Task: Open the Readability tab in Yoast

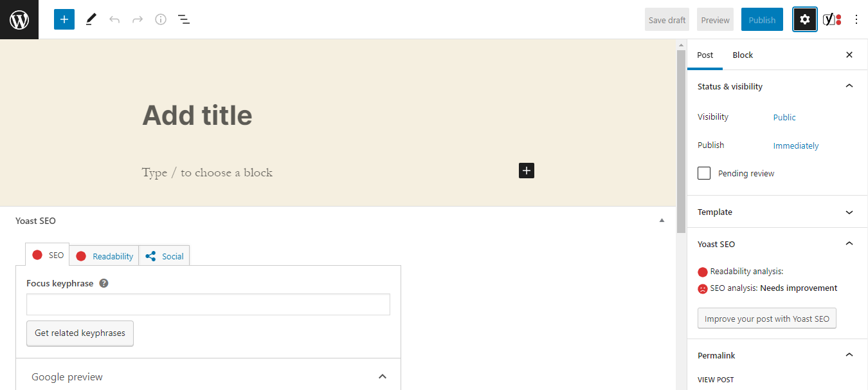Action: (105, 256)
